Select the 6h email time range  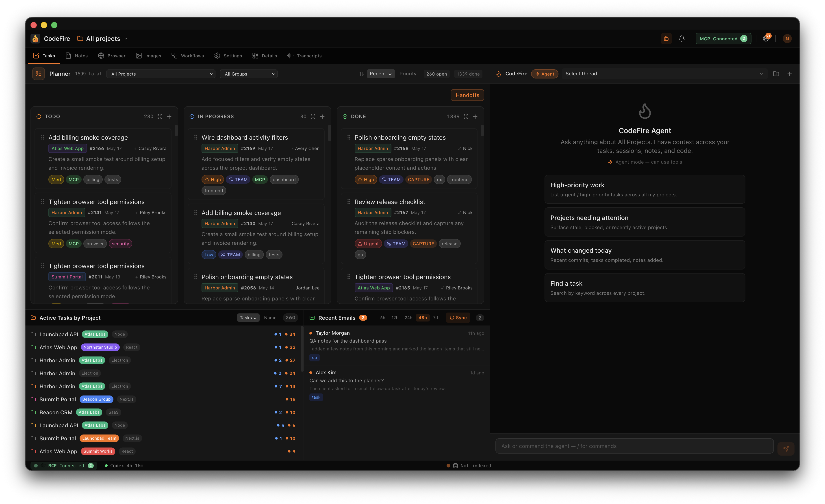[x=382, y=318]
